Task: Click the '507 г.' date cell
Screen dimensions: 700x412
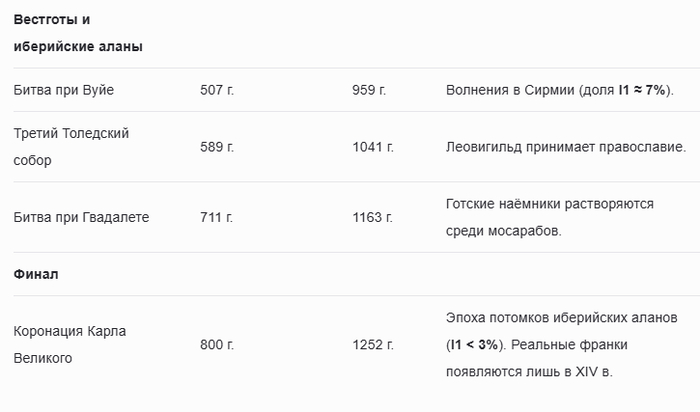Action: tap(217, 90)
